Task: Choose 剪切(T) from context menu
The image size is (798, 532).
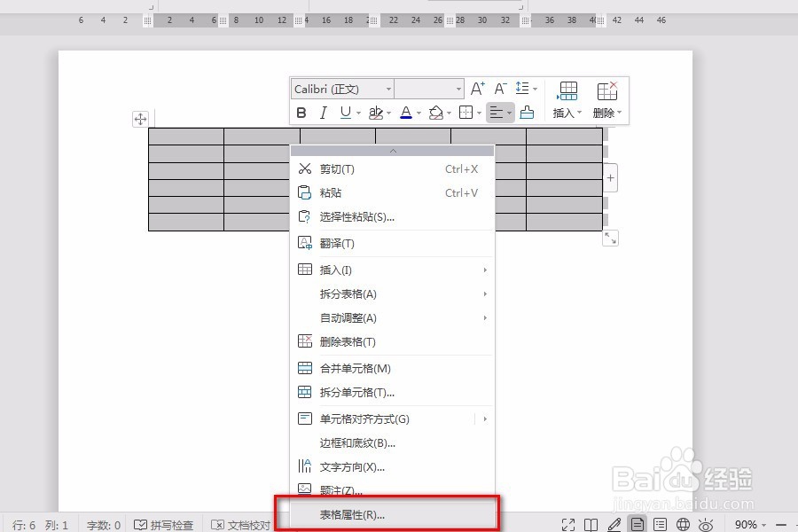Action: (x=393, y=169)
